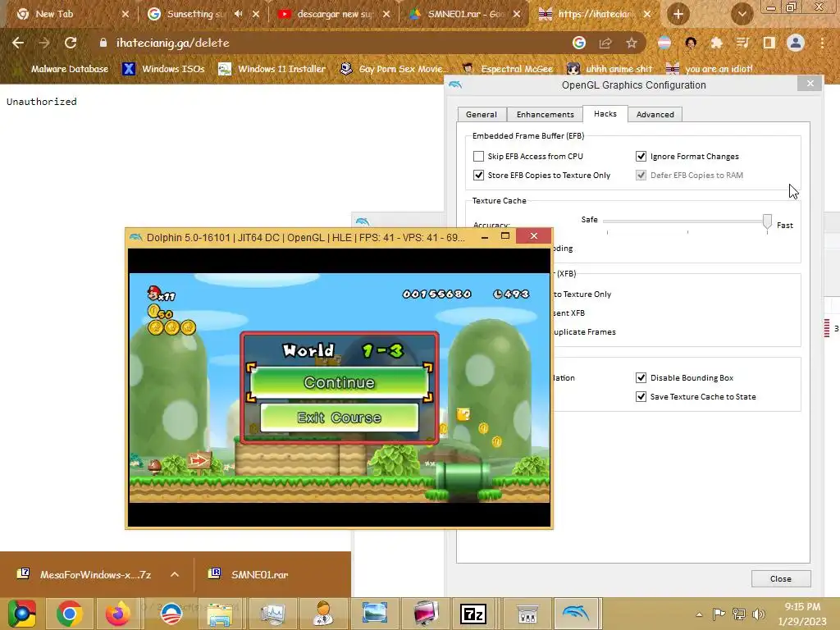Open the Chrome profile avatar

tap(796, 43)
